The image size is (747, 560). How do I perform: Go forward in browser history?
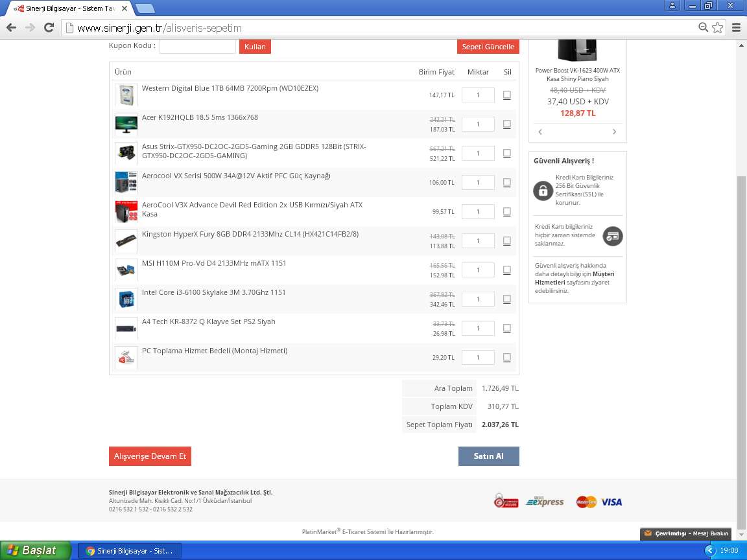point(30,28)
